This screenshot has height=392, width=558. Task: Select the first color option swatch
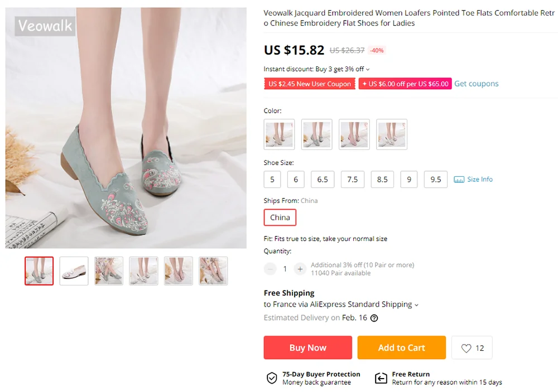pos(280,134)
